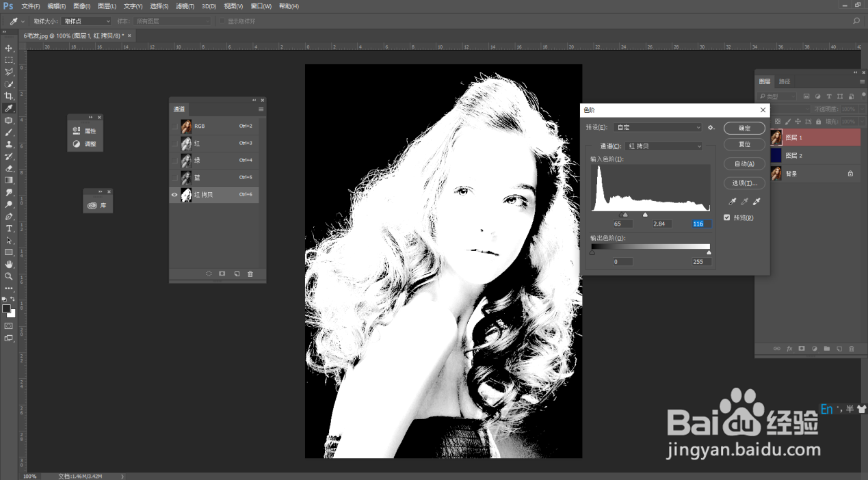Pick the set white point eyedropper in Levels
Image resolution: width=868 pixels, height=480 pixels.
point(757,202)
